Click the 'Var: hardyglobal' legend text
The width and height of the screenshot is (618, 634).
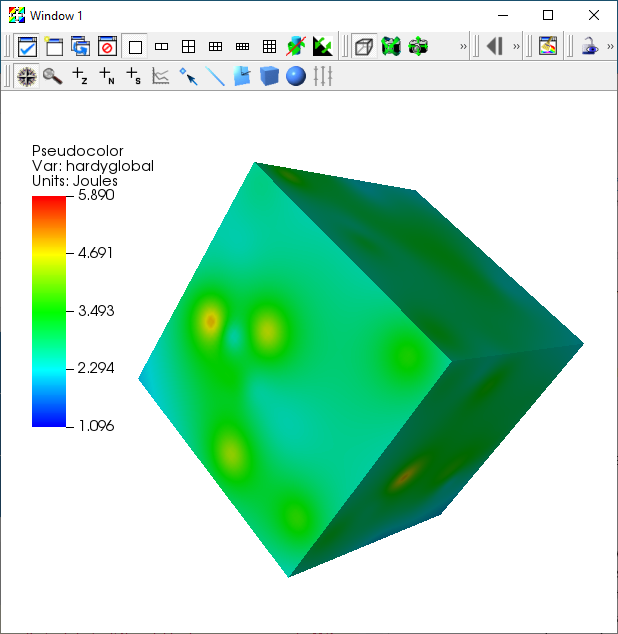point(93,166)
